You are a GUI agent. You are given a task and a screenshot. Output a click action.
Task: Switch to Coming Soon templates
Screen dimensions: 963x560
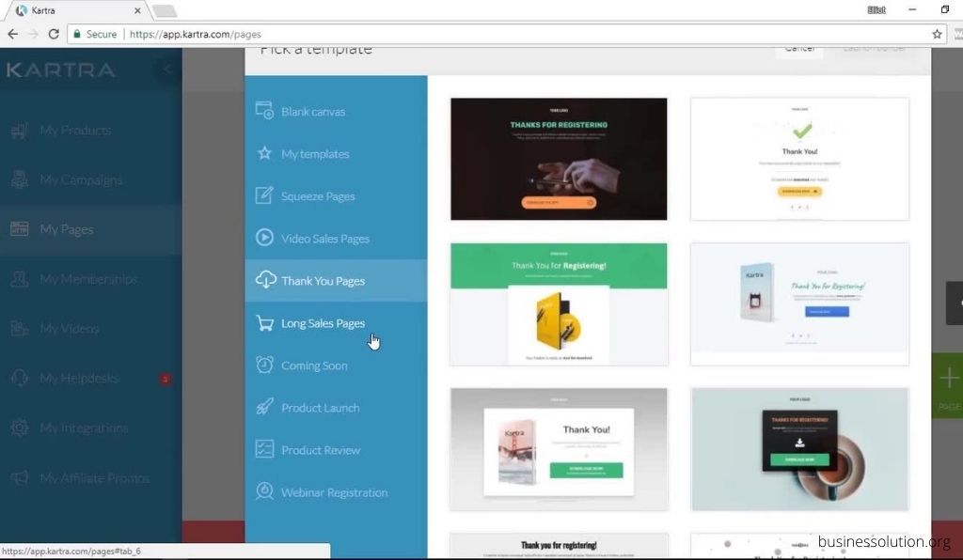(336, 366)
